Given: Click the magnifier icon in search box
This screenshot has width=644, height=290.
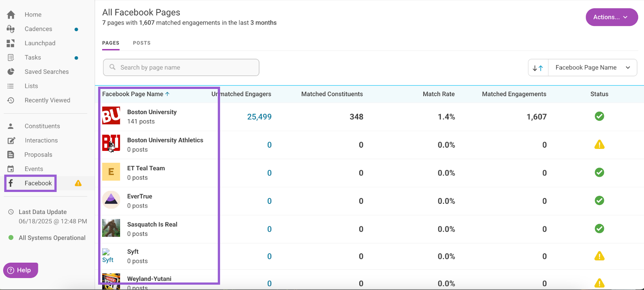Looking at the screenshot, I should point(113,67).
